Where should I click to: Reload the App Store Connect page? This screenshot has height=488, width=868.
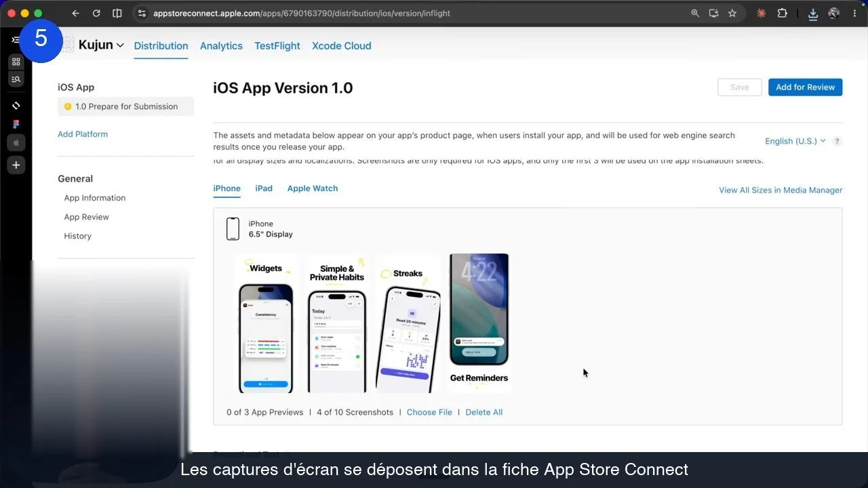96,13
